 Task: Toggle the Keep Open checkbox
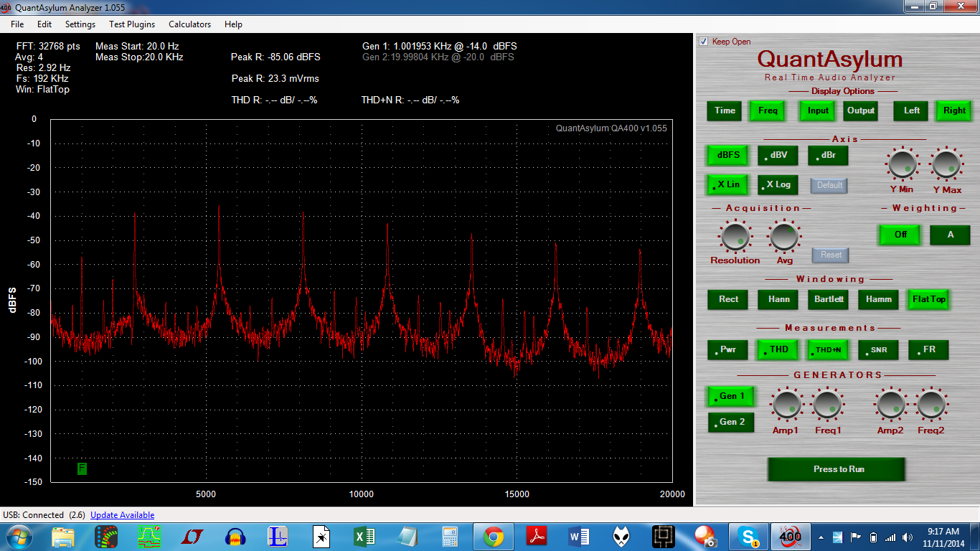pos(703,42)
